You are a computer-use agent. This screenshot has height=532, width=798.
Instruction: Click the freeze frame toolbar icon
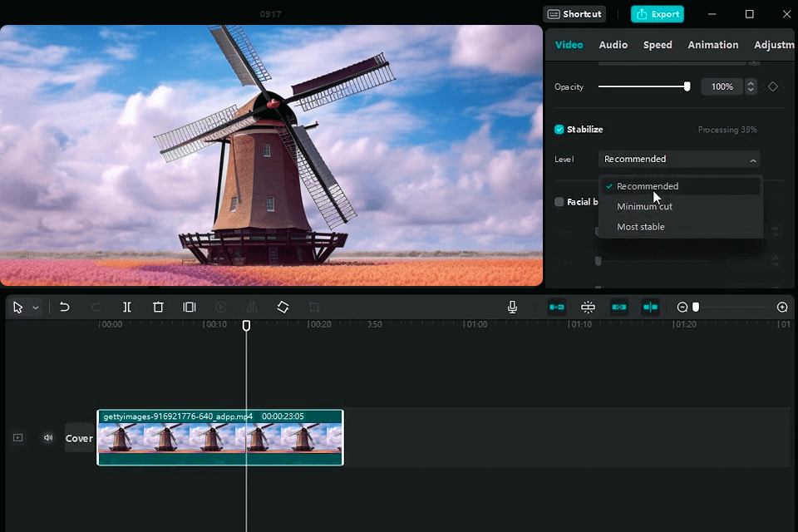click(x=190, y=307)
